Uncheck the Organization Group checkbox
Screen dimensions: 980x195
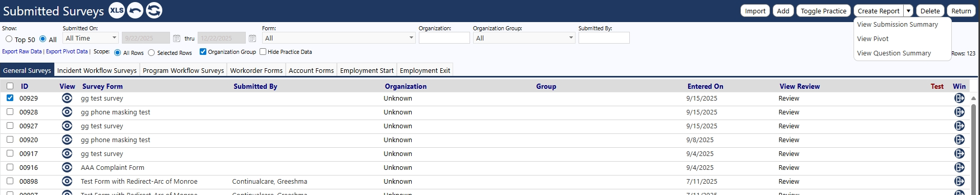pyautogui.click(x=203, y=51)
